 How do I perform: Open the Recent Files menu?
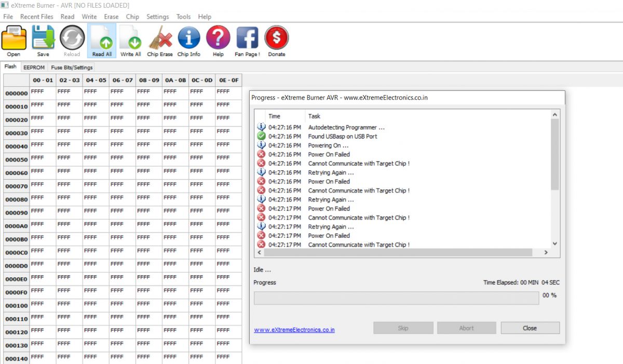(x=37, y=17)
